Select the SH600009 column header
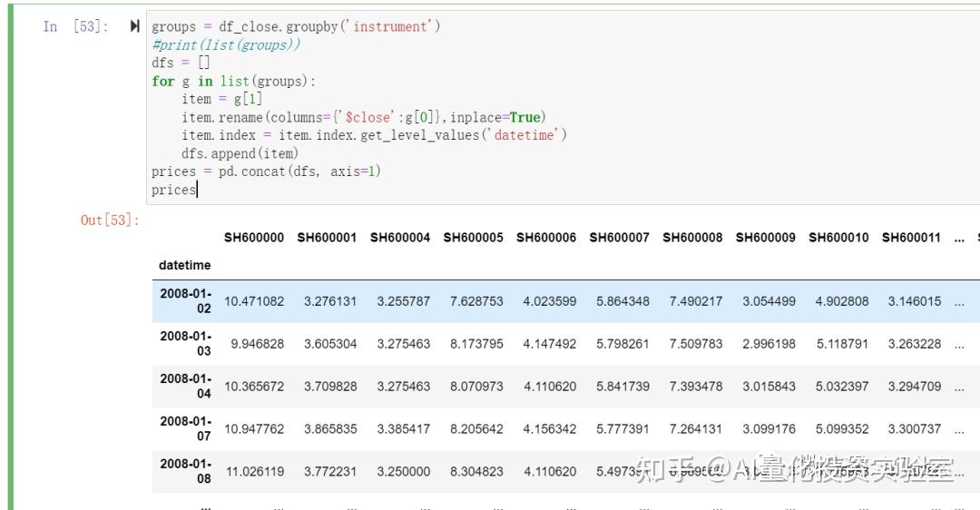The height and width of the screenshot is (510, 980). coord(766,238)
